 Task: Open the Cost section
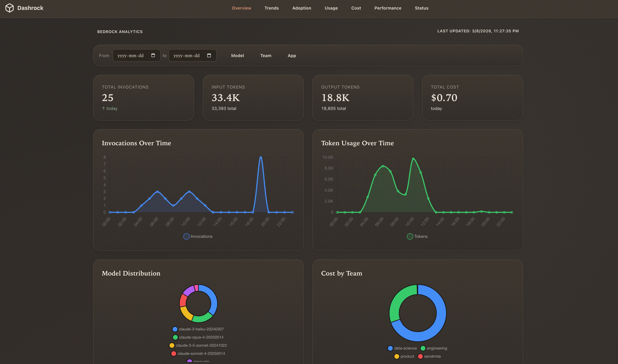(x=356, y=8)
